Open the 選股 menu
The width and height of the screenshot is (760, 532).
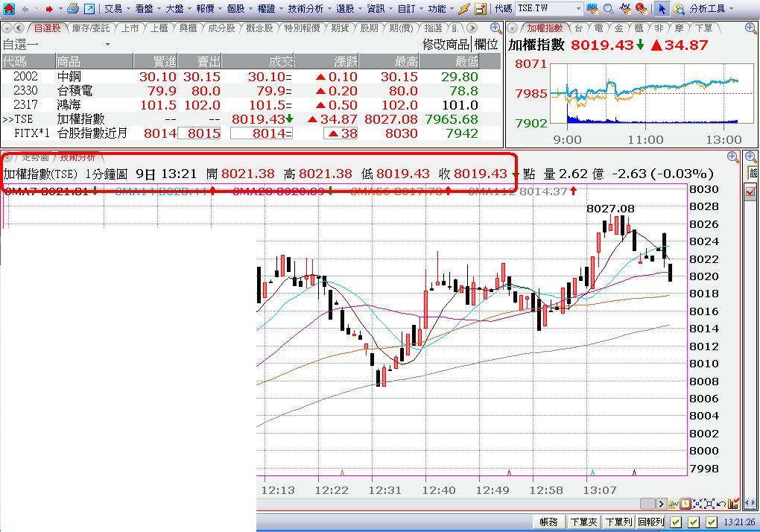tap(345, 9)
